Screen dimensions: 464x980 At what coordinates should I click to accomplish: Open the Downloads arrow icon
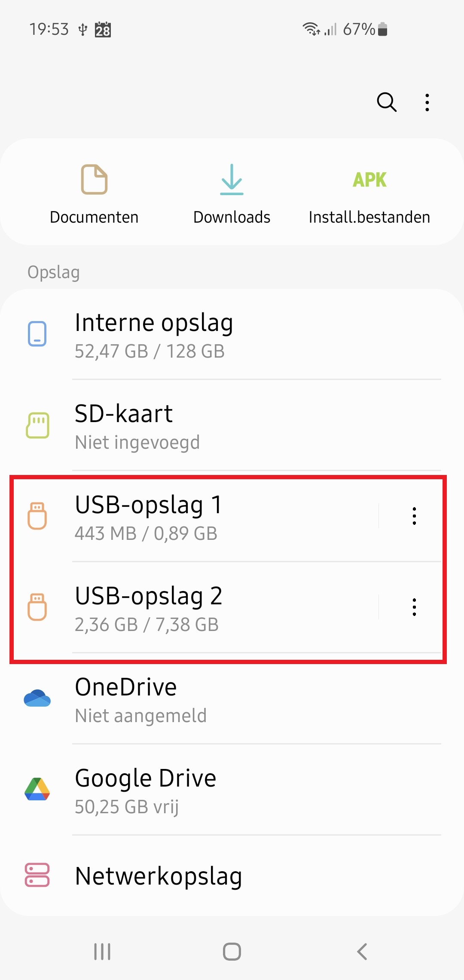232,179
